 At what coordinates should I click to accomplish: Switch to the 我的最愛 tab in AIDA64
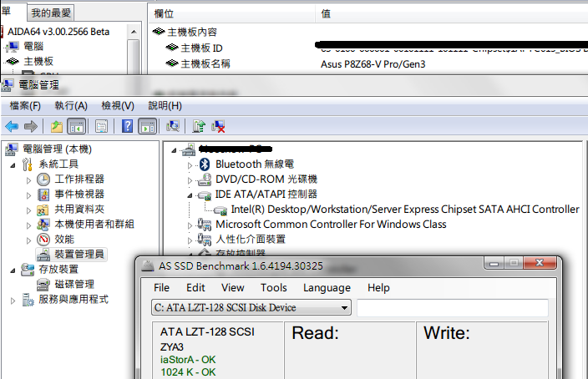[x=51, y=13]
